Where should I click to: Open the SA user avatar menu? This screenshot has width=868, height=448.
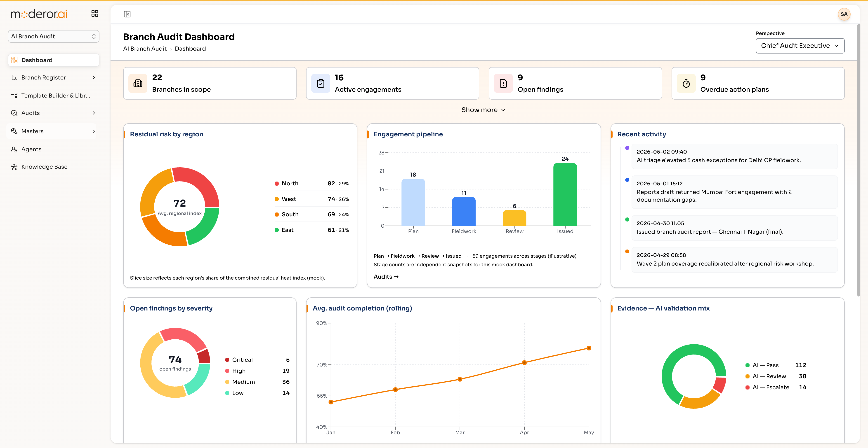click(x=844, y=14)
